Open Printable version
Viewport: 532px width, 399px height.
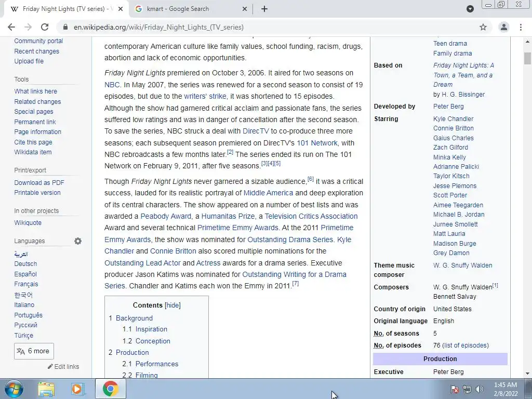click(37, 192)
